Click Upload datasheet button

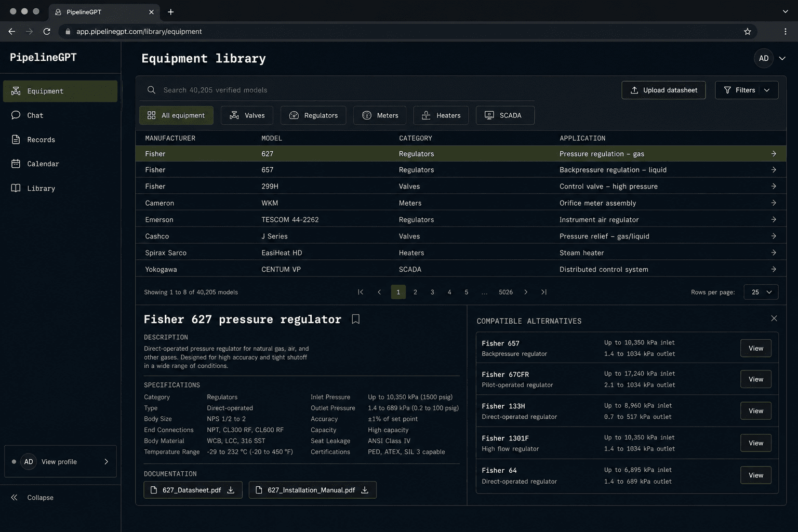(x=663, y=90)
